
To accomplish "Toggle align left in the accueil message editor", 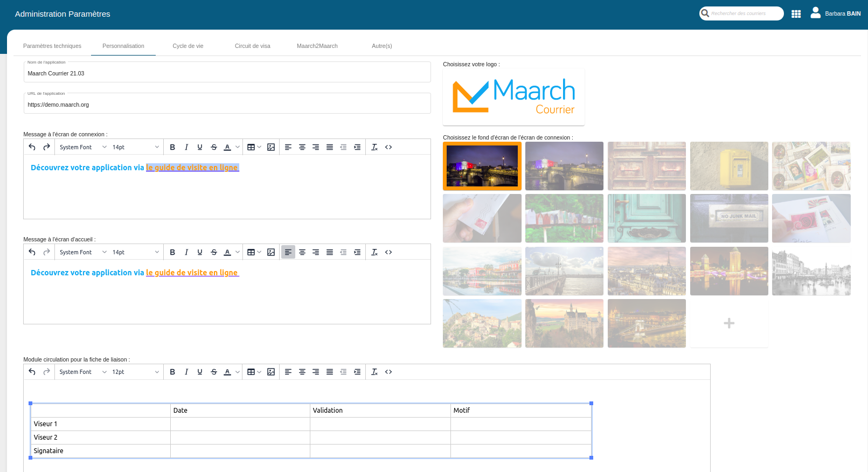I will pos(288,252).
